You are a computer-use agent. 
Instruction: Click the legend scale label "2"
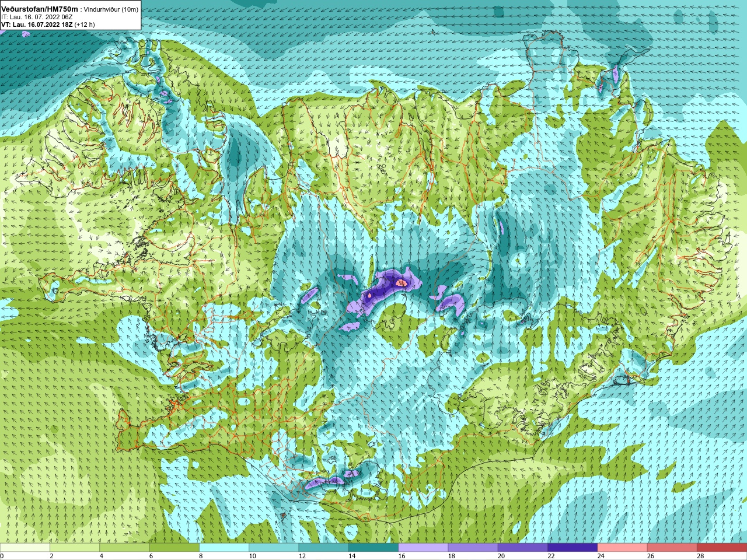(x=51, y=556)
